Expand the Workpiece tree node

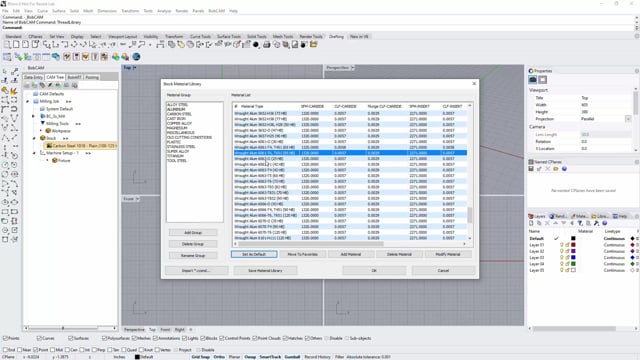[x=41, y=131]
